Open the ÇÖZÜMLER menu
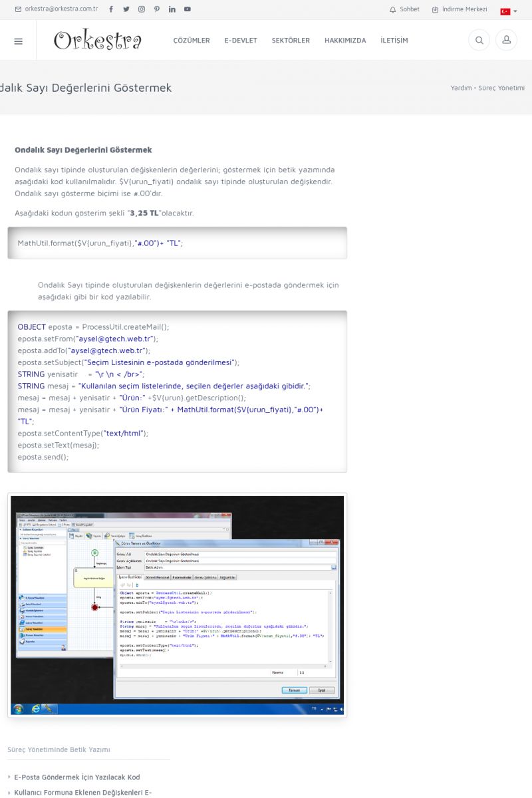Image resolution: width=532 pixels, height=798 pixels. 192,41
